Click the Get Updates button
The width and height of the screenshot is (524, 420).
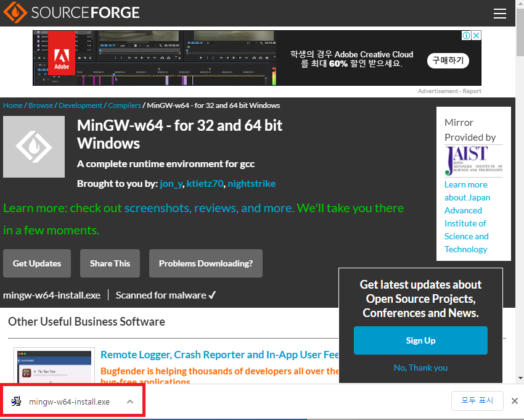[x=37, y=263]
